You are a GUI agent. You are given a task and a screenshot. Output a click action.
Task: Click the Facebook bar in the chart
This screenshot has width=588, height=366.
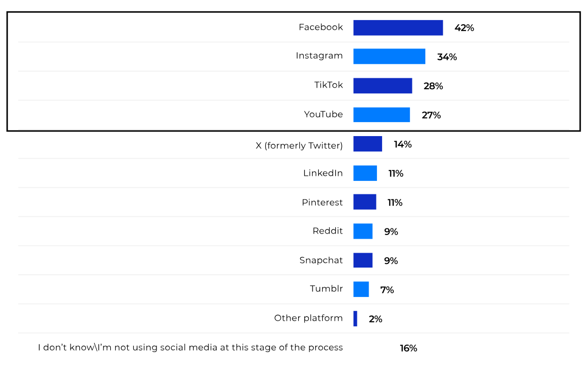pyautogui.click(x=398, y=28)
